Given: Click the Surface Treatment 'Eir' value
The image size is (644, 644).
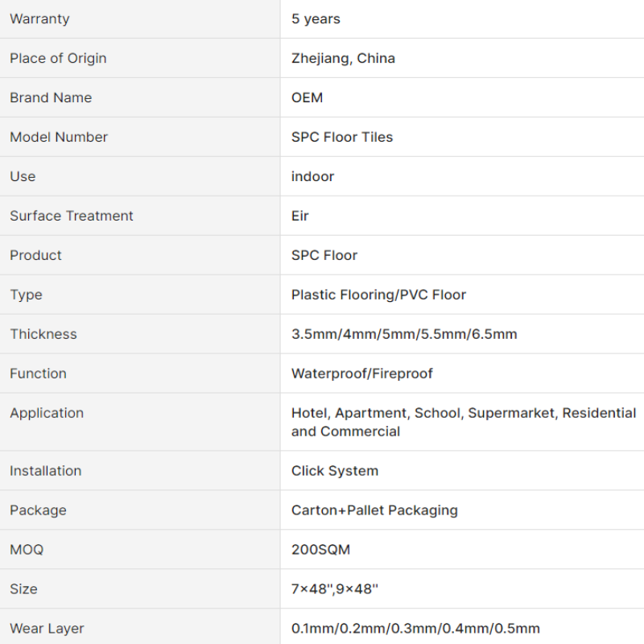Looking at the screenshot, I should (299, 216).
